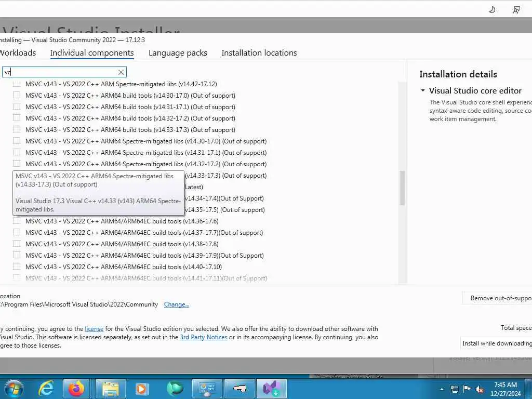
Task: Check ARM64 Spectre-mitigated libs v14.31-17.1
Action: 17,152
